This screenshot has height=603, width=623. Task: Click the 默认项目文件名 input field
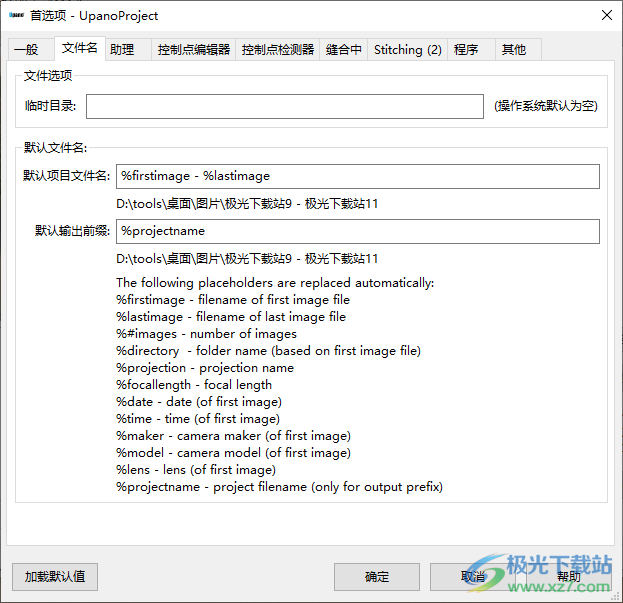(x=358, y=176)
